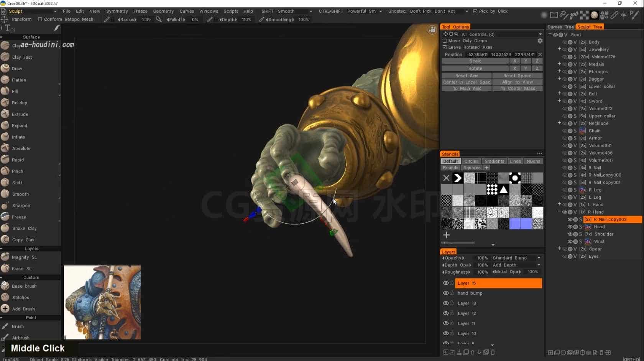Screen dimensions: 644x361
Task: Open the Geometry menu
Action: pos(163,11)
